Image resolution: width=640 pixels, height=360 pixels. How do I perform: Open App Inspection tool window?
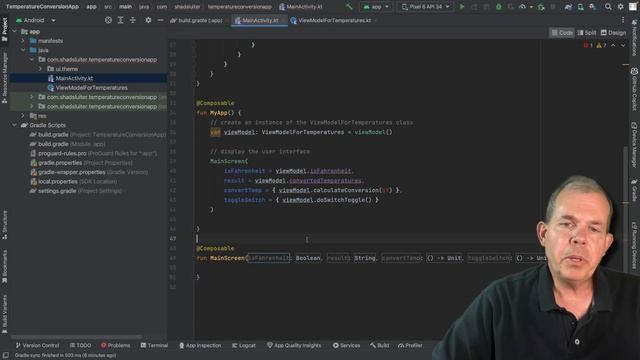200,345
